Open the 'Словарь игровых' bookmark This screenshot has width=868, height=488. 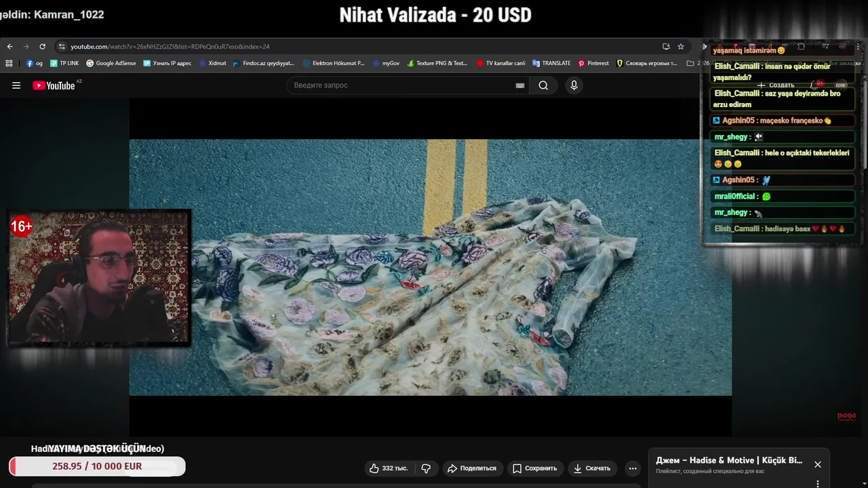pyautogui.click(x=647, y=63)
